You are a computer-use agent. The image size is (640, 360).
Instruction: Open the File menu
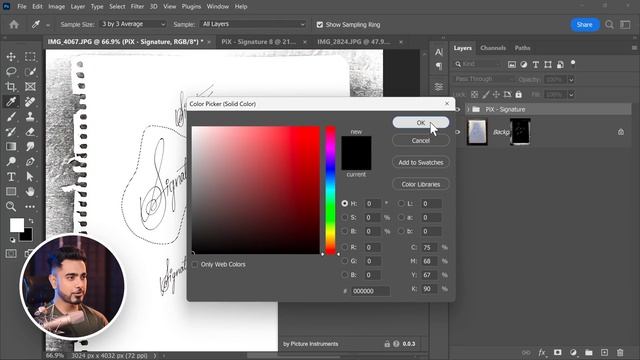click(x=22, y=7)
